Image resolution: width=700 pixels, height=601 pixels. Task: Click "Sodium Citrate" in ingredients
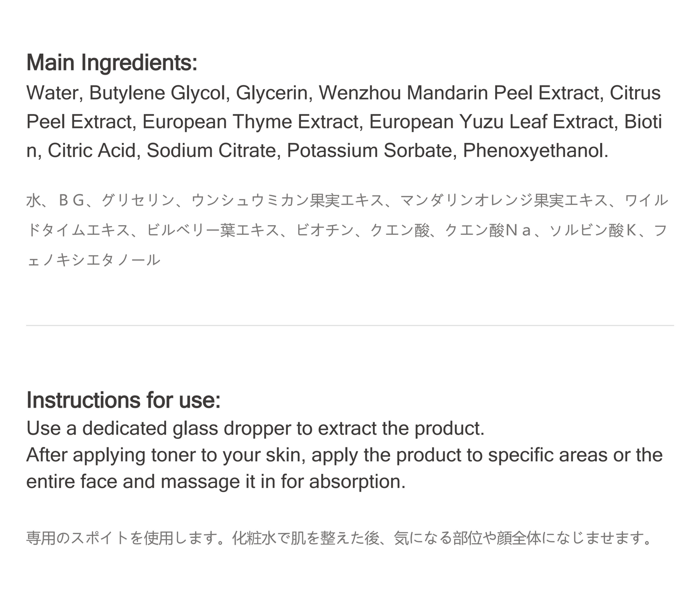click(x=211, y=151)
